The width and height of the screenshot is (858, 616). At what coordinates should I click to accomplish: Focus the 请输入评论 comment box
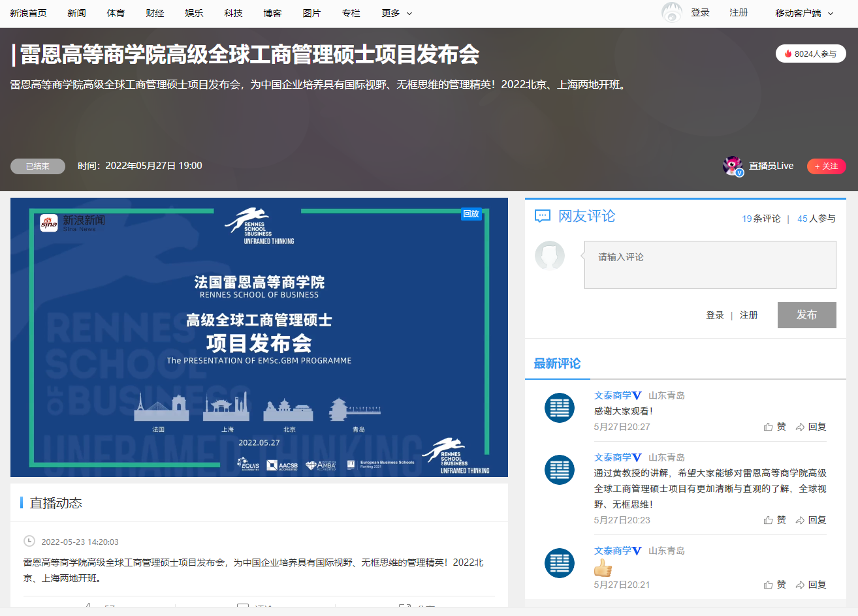[x=710, y=265]
